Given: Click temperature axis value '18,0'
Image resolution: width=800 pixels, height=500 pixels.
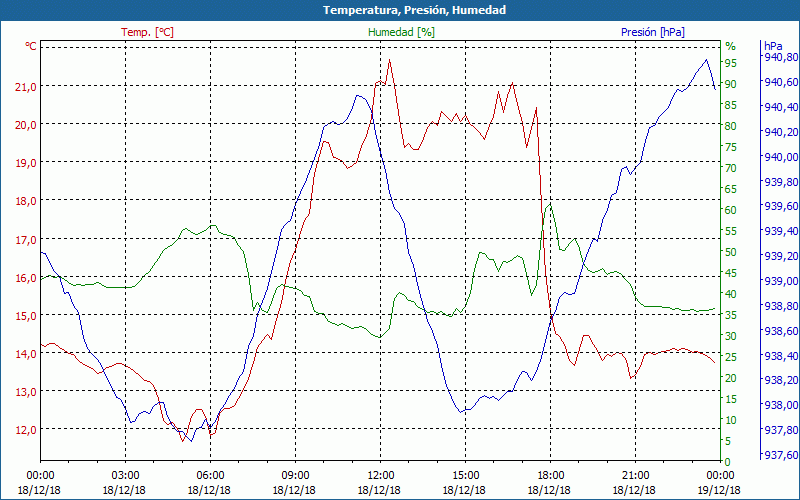Looking at the screenshot, I should (x=28, y=201).
